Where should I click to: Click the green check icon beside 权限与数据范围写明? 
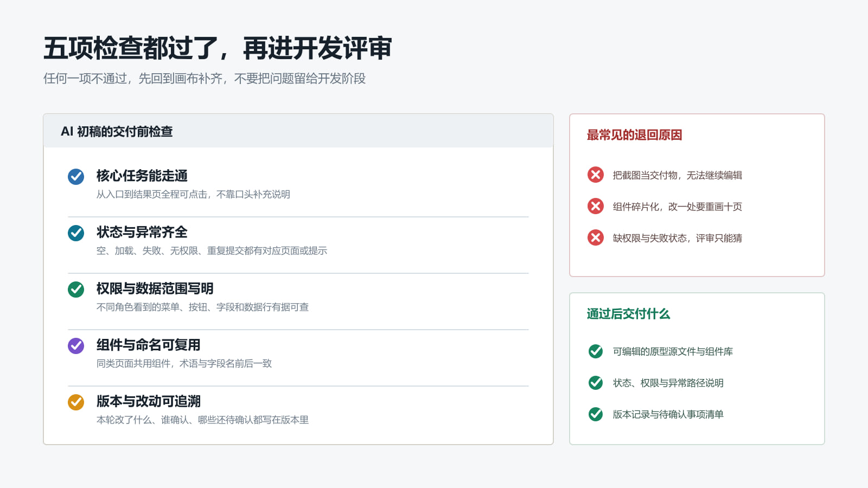click(x=76, y=290)
